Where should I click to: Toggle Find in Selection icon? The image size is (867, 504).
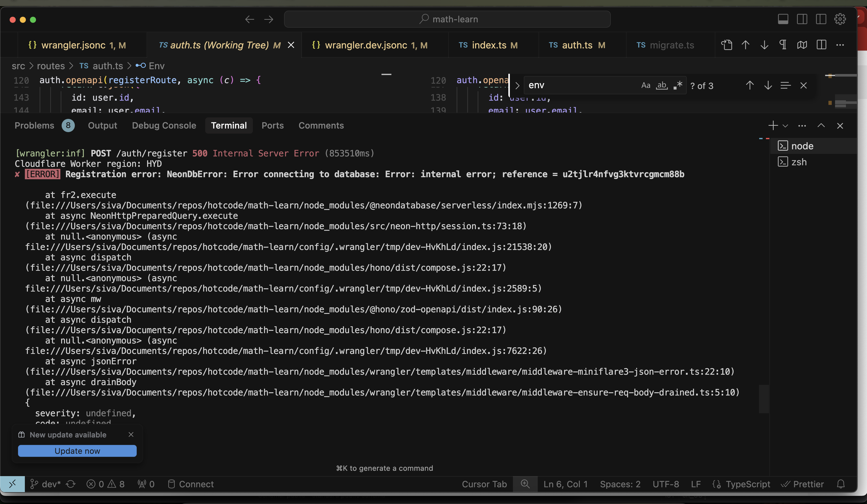(x=786, y=85)
